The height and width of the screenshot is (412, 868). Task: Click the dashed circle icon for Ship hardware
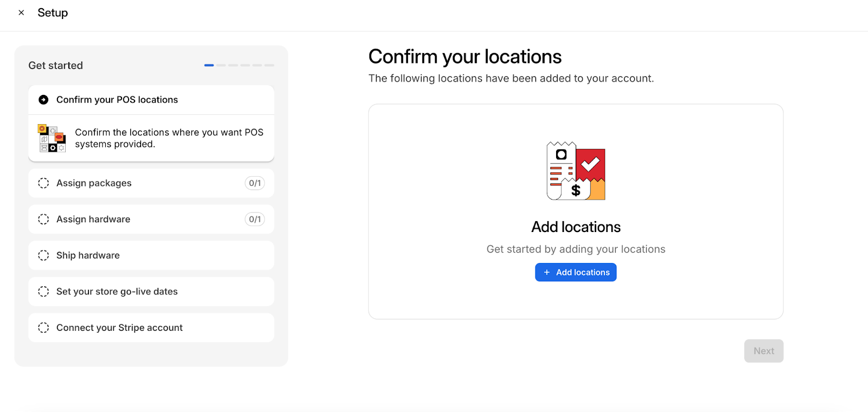pyautogui.click(x=43, y=255)
